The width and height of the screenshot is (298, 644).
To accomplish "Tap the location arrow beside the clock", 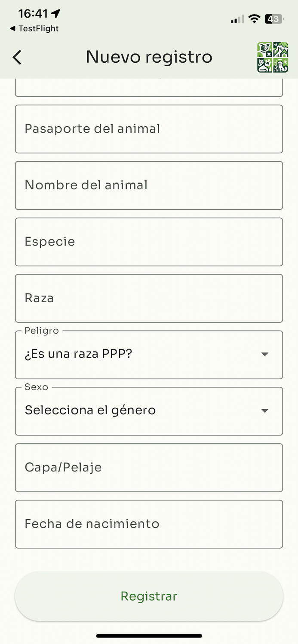I will coord(55,13).
